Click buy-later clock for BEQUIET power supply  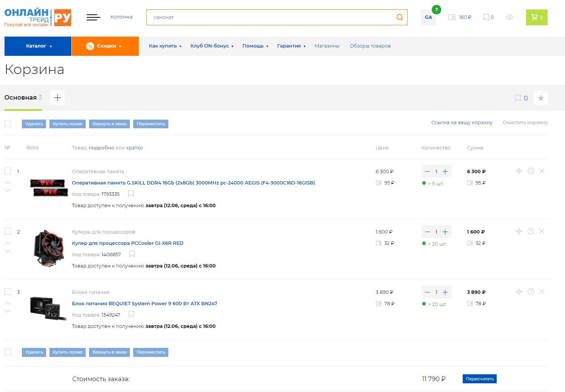(x=531, y=292)
